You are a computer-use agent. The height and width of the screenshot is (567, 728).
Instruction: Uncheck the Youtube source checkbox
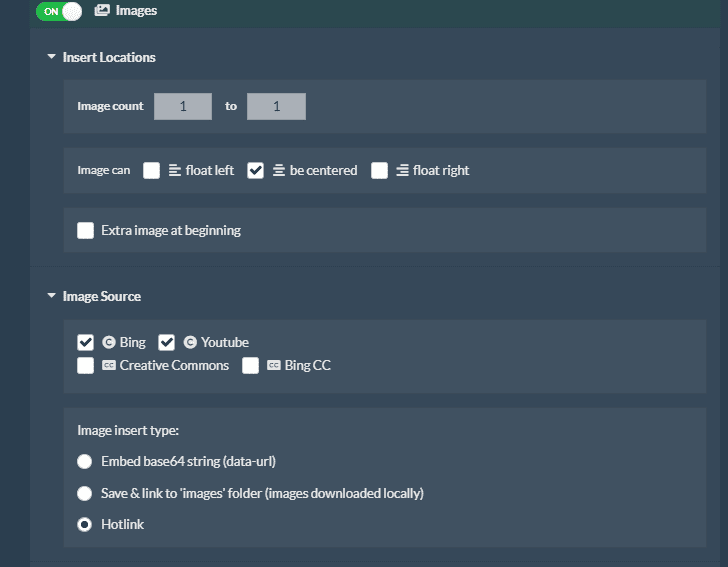(x=166, y=343)
